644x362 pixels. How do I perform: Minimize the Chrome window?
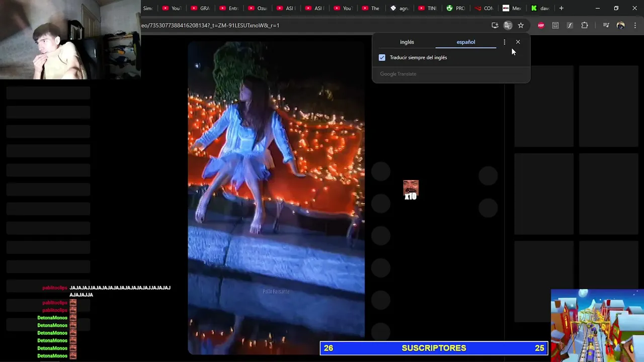point(598,8)
